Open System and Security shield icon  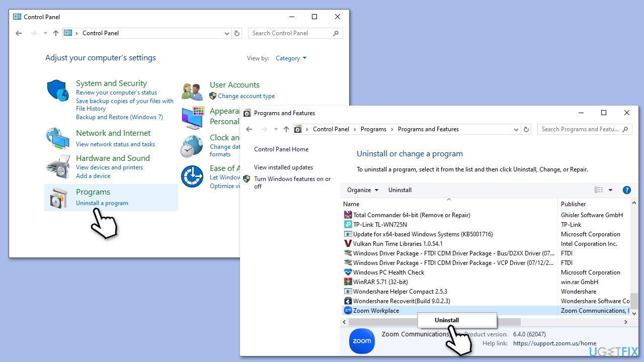(57, 90)
